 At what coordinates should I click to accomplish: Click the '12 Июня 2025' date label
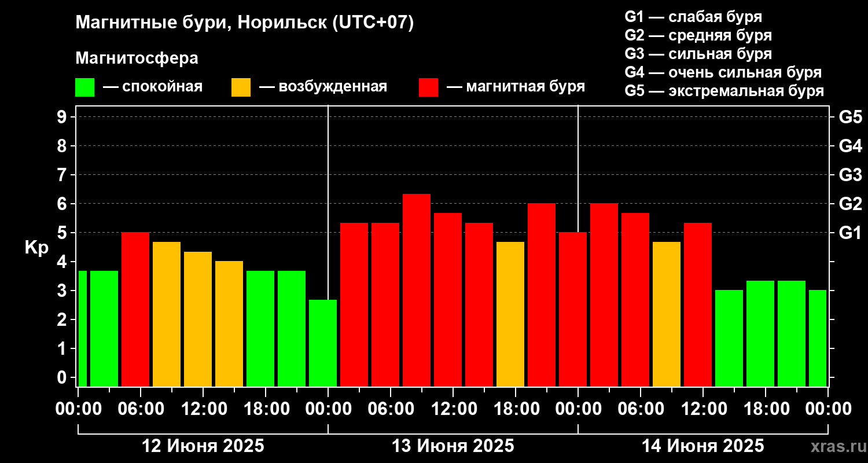click(x=203, y=446)
